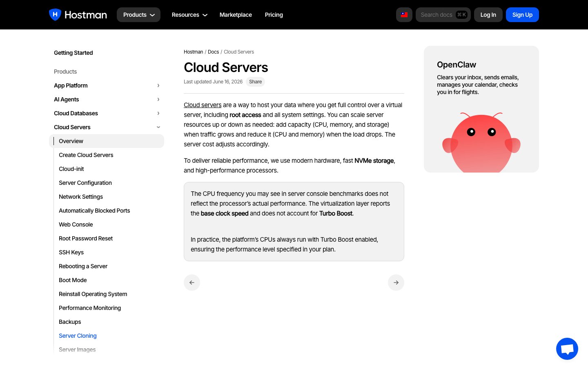Open Web Console page
The height and width of the screenshot is (368, 588).
pyautogui.click(x=76, y=224)
